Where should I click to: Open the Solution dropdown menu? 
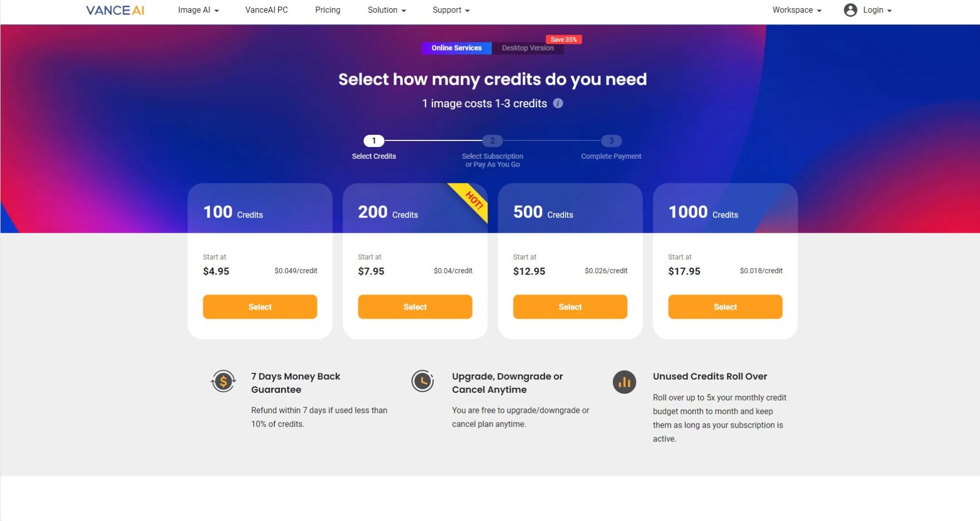(x=386, y=10)
